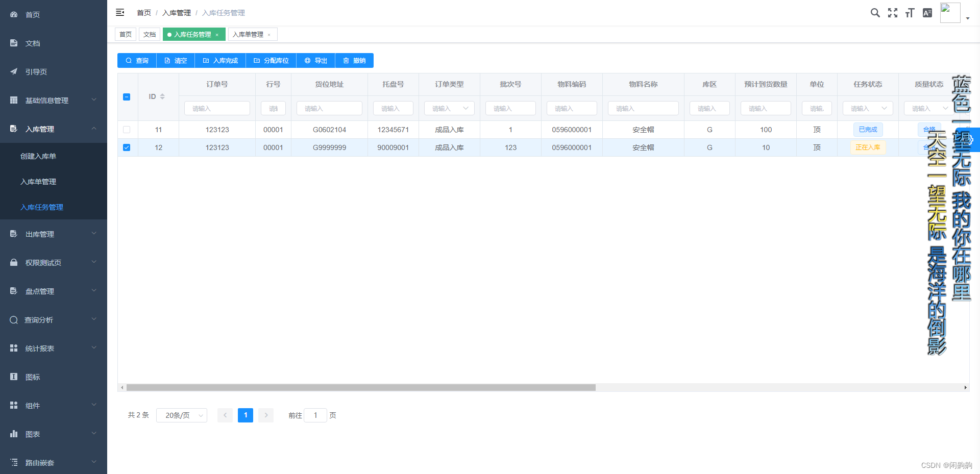The width and height of the screenshot is (980, 474).
Task: Click the 统计报表 grid icon
Action: click(14, 348)
